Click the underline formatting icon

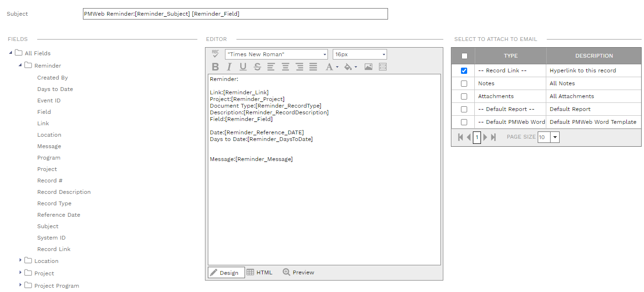[x=243, y=67]
